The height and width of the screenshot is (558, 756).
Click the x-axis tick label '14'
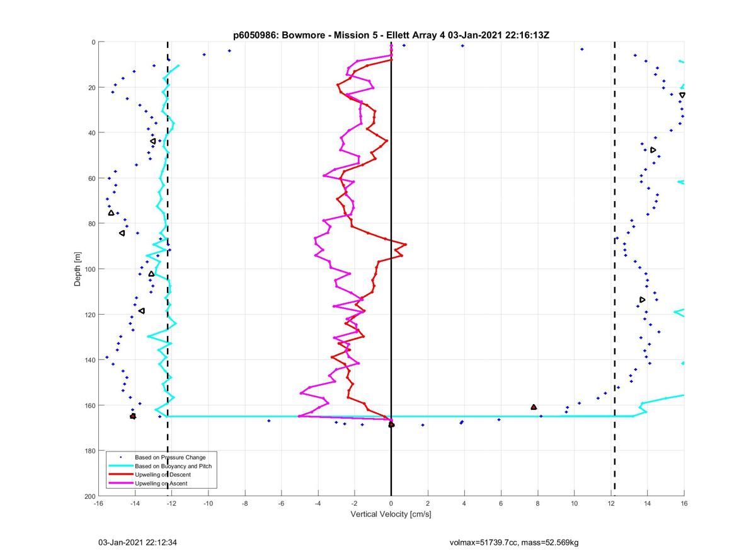[x=647, y=504]
